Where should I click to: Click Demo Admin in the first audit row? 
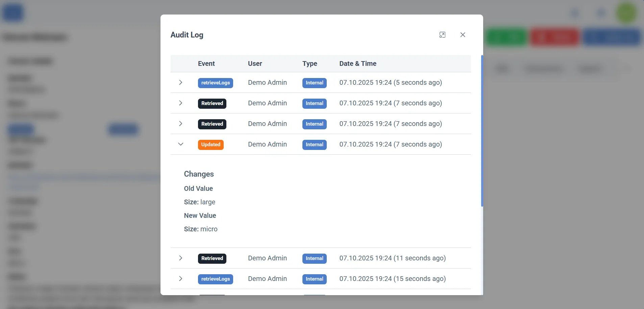267,83
